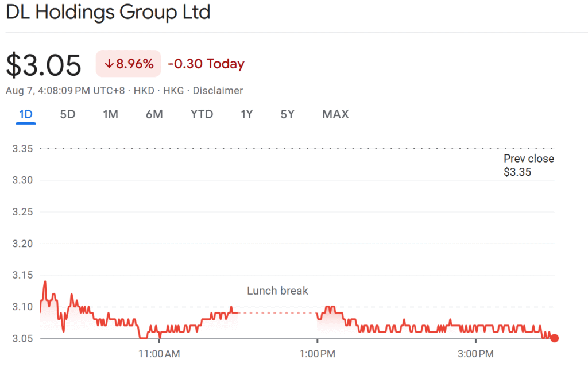Screen dimensions: 588x367
Task: Open the 6M chart view
Action: pos(154,114)
